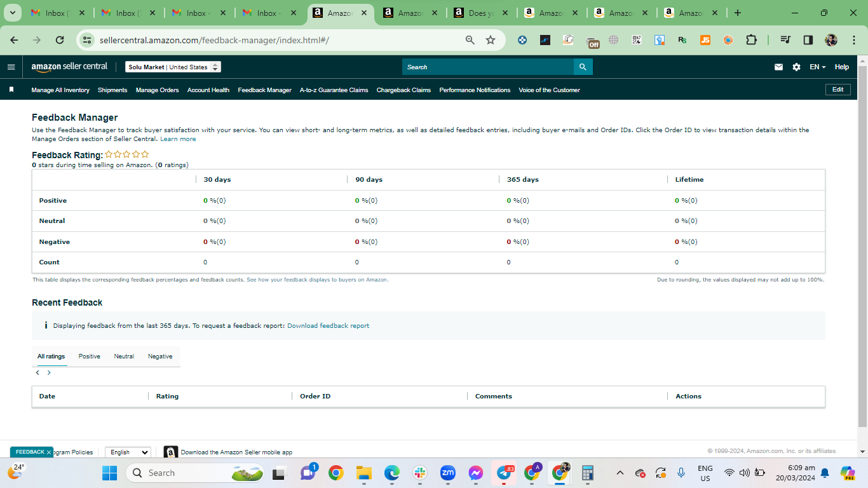Open the Chrome profile avatar
This screenshot has width=868, height=488.
(x=831, y=40)
